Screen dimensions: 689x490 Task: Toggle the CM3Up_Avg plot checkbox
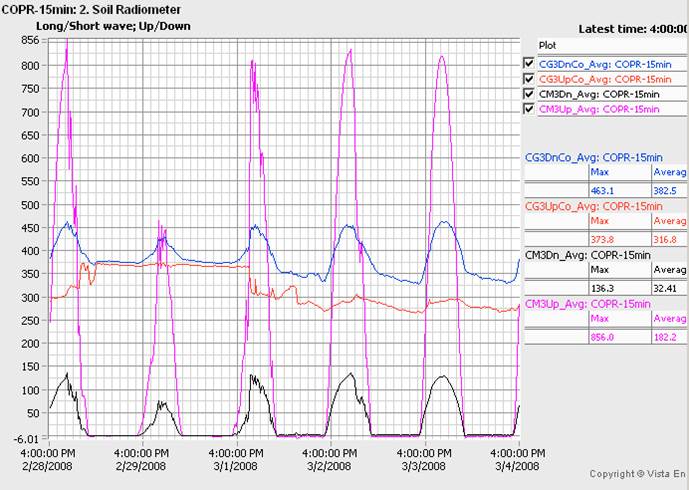click(529, 109)
